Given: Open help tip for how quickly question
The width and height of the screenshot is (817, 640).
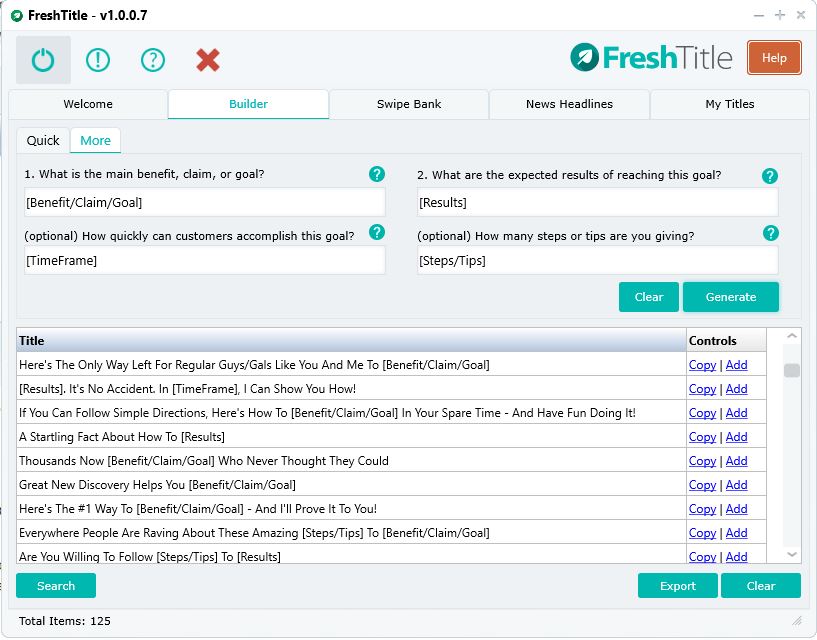Looking at the screenshot, I should pyautogui.click(x=377, y=232).
